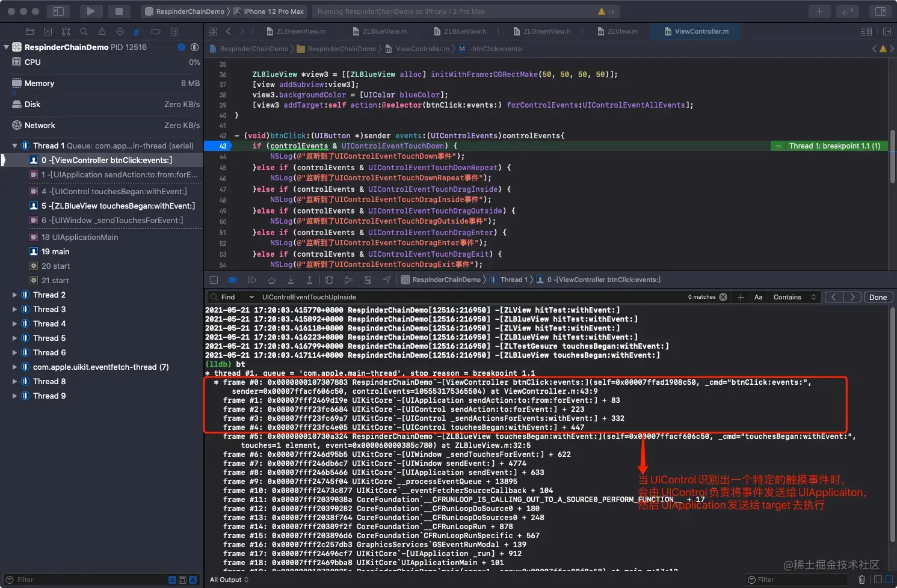Click the find bar plus button
Image resolution: width=897 pixels, height=588 pixels.
[741, 297]
